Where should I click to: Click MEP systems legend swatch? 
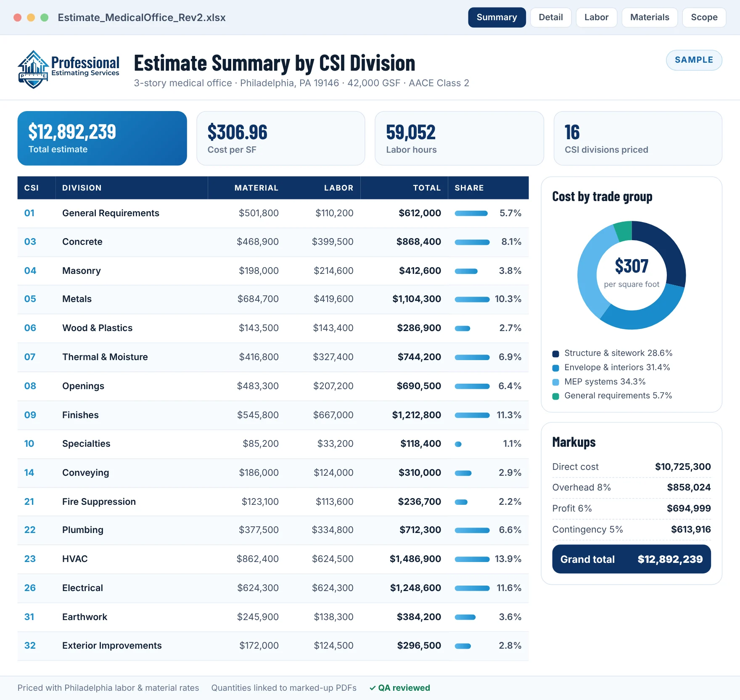tap(556, 382)
